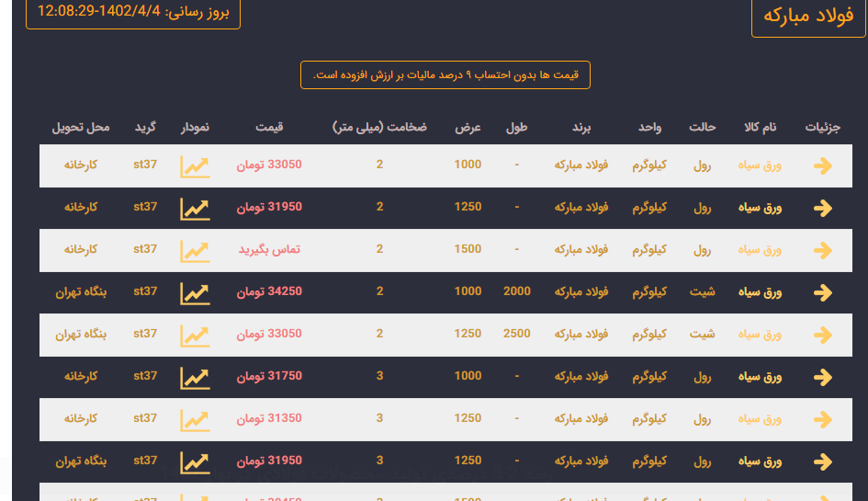Select the 34250 تومان price
Screen dimensions: 868x501
(269, 291)
